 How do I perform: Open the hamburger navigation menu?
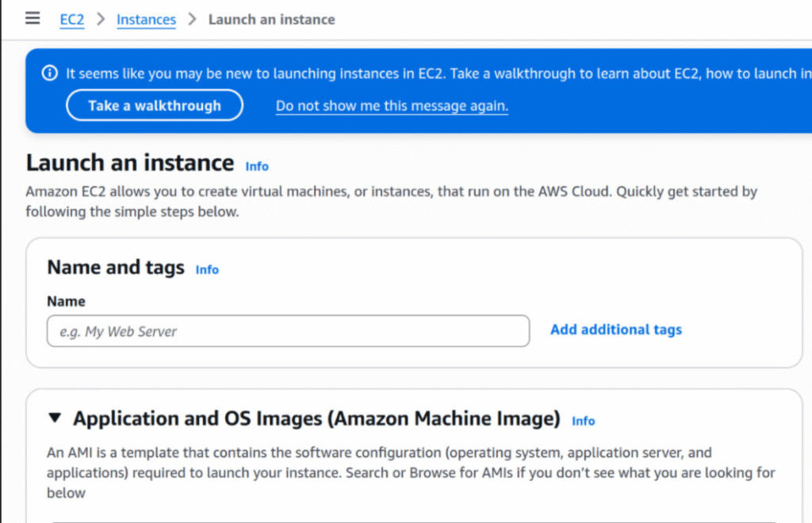tap(33, 18)
